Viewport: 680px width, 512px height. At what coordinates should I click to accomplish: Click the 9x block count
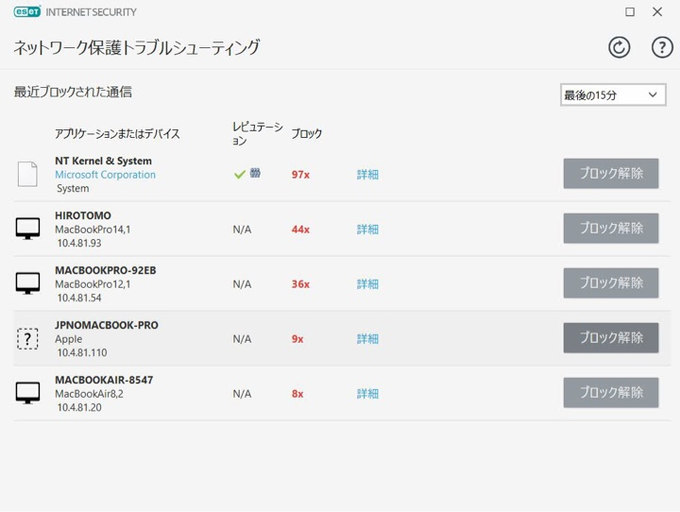point(298,339)
